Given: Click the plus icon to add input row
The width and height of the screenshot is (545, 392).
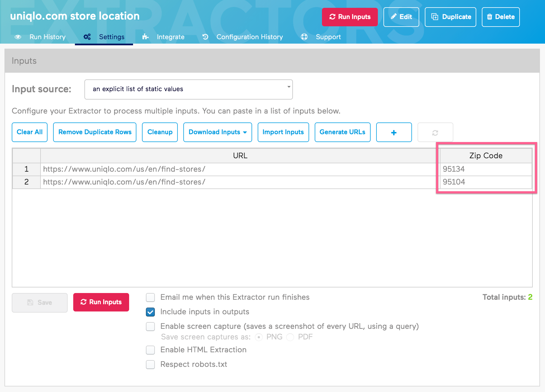Looking at the screenshot, I should tap(394, 132).
